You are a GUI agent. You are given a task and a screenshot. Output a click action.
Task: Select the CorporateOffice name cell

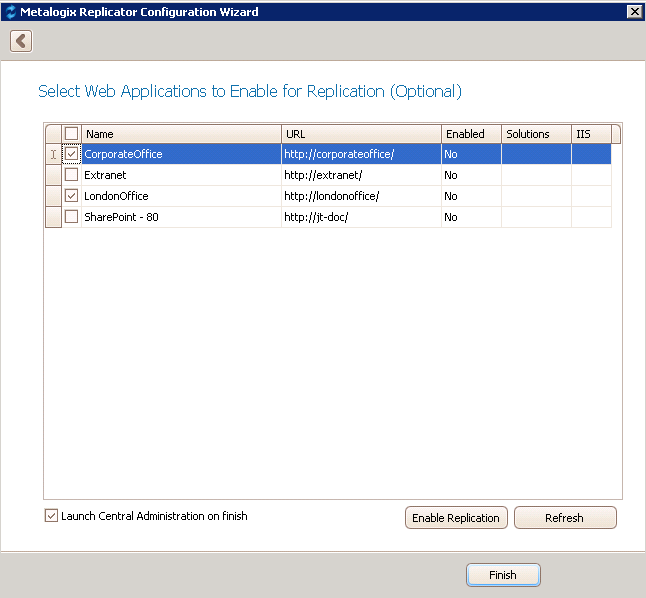[182, 154]
